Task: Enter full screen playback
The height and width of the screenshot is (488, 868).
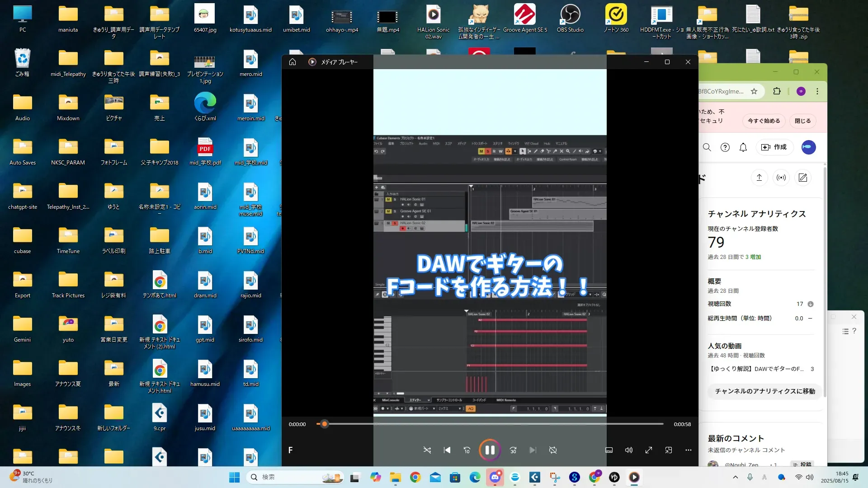Action: pyautogui.click(x=648, y=450)
